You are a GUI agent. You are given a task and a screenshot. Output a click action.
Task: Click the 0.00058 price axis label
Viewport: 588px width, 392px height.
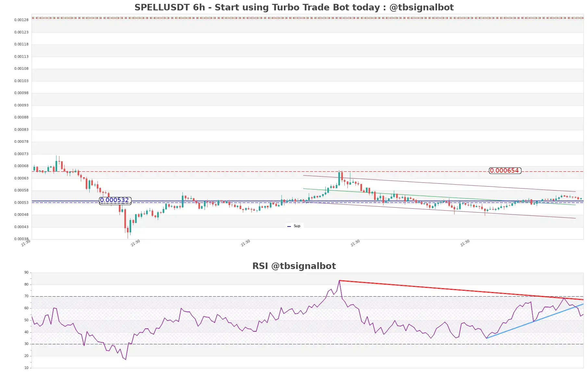21,190
